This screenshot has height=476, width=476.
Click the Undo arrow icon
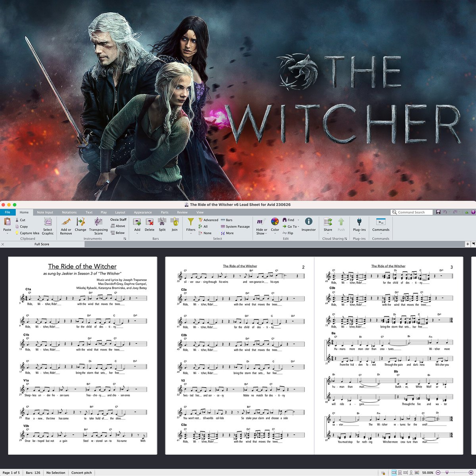445,212
